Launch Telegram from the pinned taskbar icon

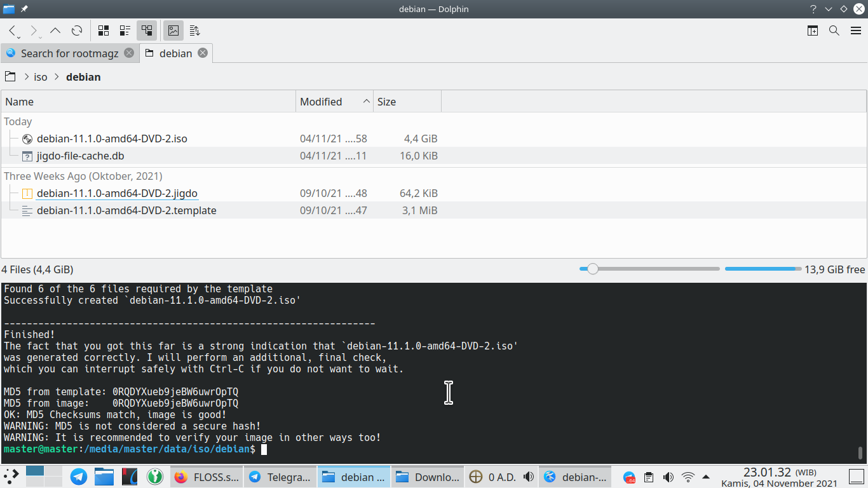tap(79, 477)
